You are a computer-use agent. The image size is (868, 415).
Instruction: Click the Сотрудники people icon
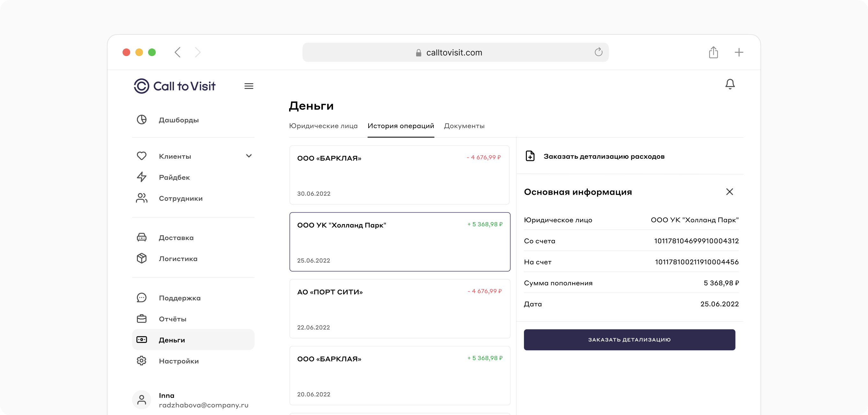141,198
